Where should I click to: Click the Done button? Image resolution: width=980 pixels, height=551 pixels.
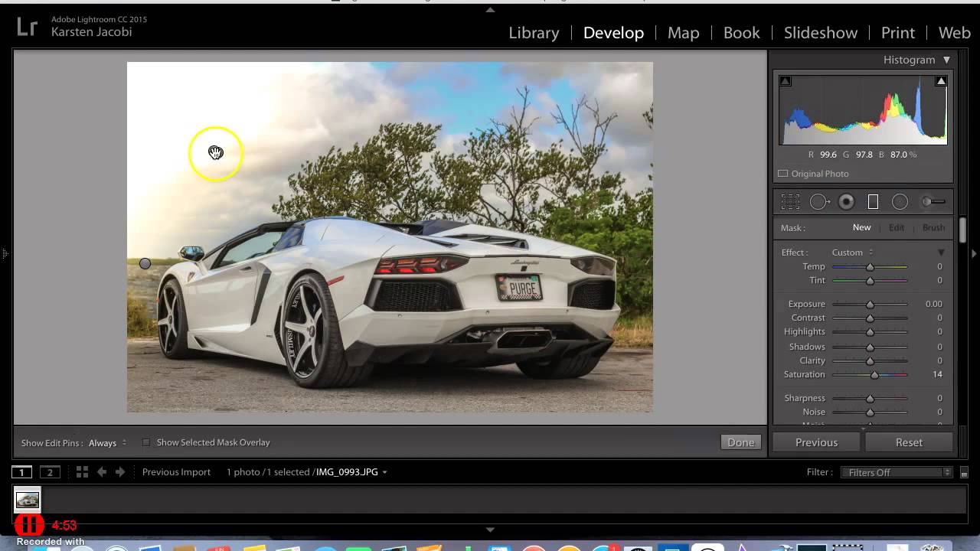click(741, 442)
